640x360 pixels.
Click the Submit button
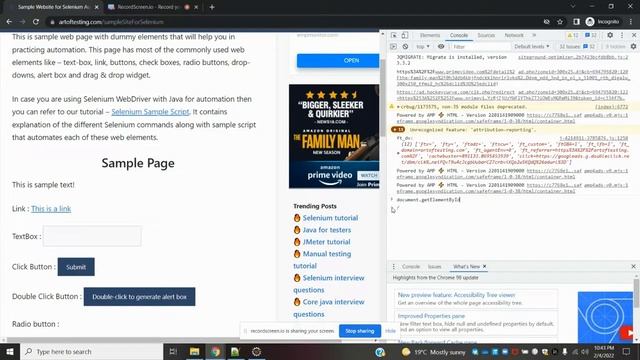(x=76, y=267)
